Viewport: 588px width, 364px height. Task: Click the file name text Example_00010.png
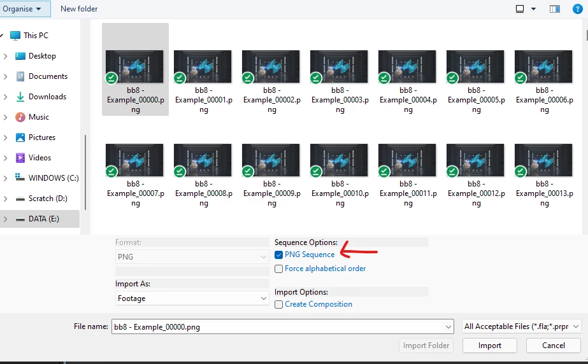point(340,193)
